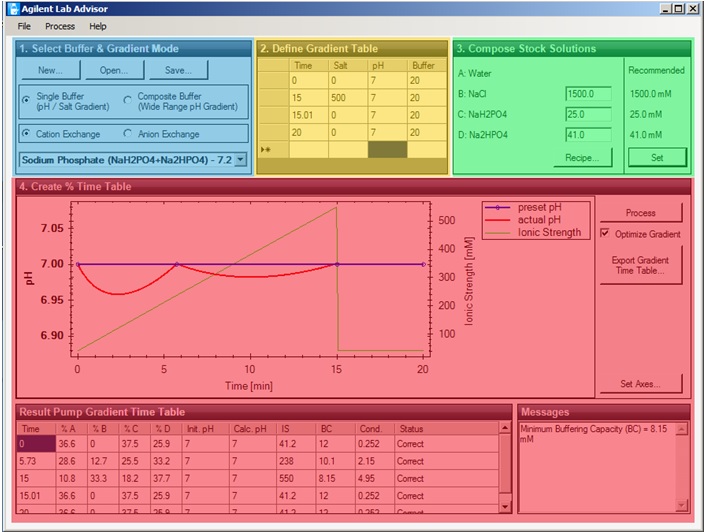Click the highlighted pH cell in new row
Image resolution: width=704 pixels, height=532 pixels.
pyautogui.click(x=387, y=149)
